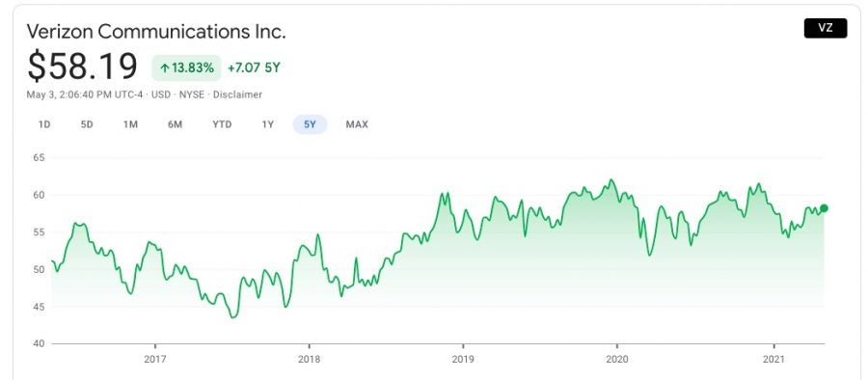Viewport: 868px width, 380px height.
Task: Switch to the 1M range
Action: (130, 124)
